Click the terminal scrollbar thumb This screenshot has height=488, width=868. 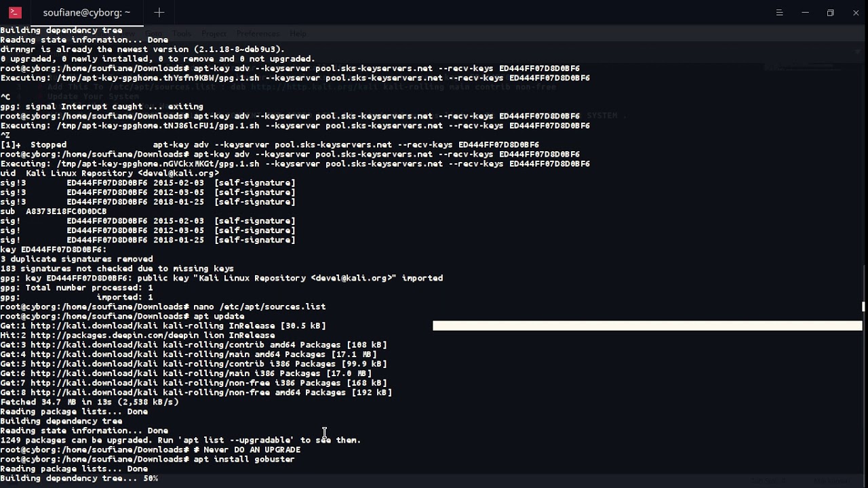[x=863, y=306]
